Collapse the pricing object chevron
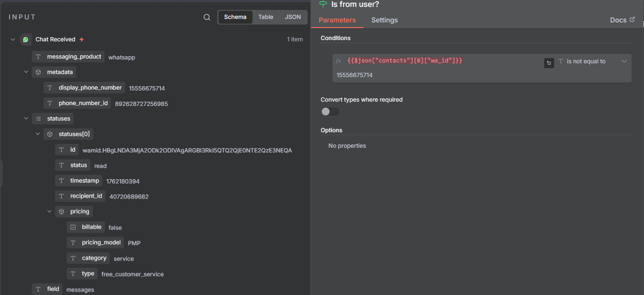 coord(49,211)
